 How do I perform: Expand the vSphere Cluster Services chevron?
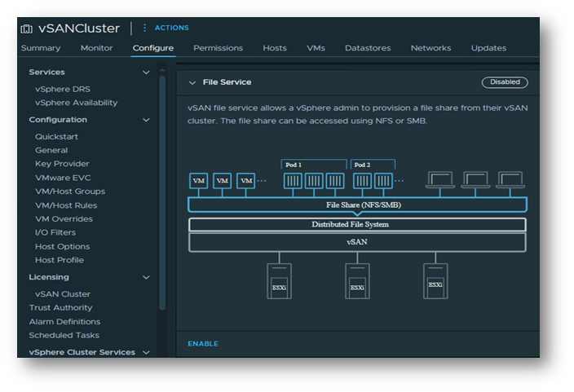[146, 352]
